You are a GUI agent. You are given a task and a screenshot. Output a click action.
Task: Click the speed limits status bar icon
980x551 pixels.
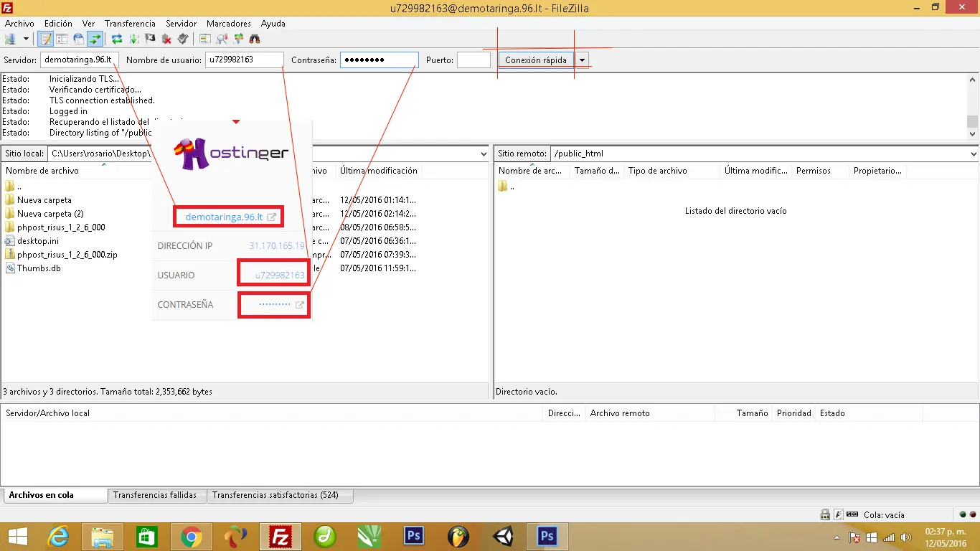[x=852, y=514]
